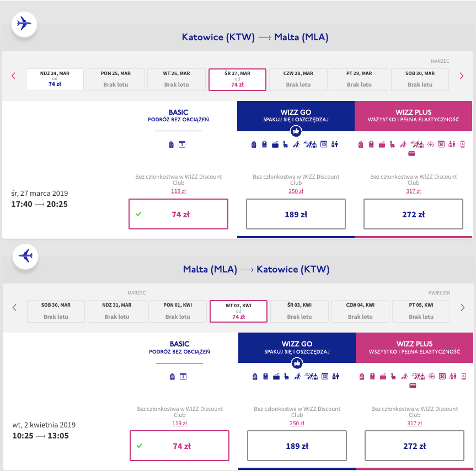Open the 119 zł Discount Club price link for outbound BASIC

coord(179,191)
